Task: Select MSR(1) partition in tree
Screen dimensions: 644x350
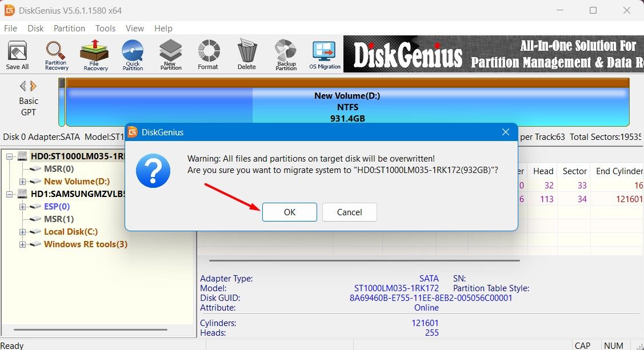Action: pos(59,219)
